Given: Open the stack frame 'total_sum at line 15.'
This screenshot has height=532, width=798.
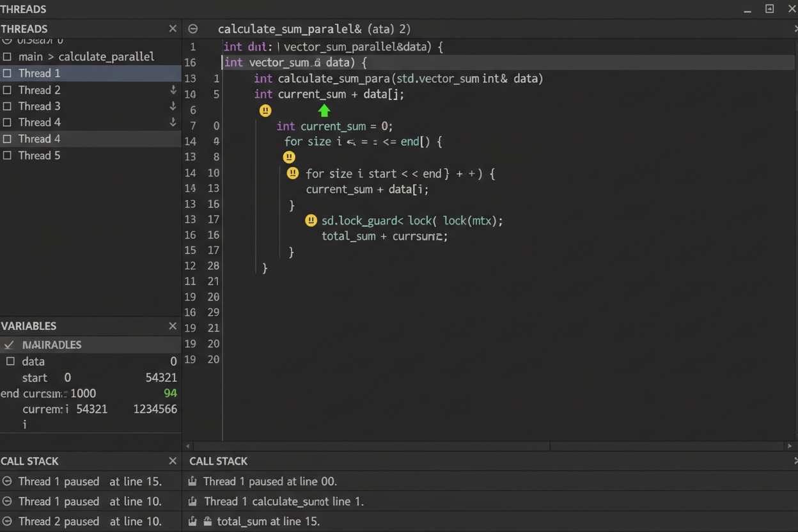Looking at the screenshot, I should [268, 521].
